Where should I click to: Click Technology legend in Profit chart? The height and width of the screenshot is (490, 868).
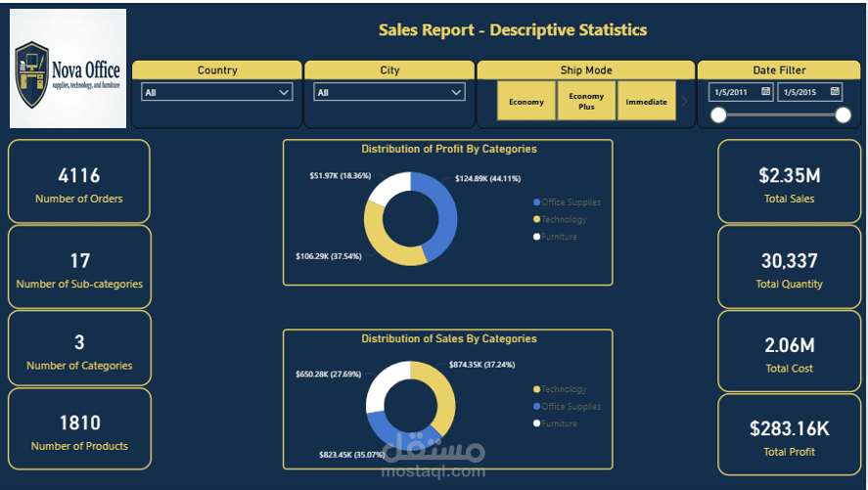[560, 219]
